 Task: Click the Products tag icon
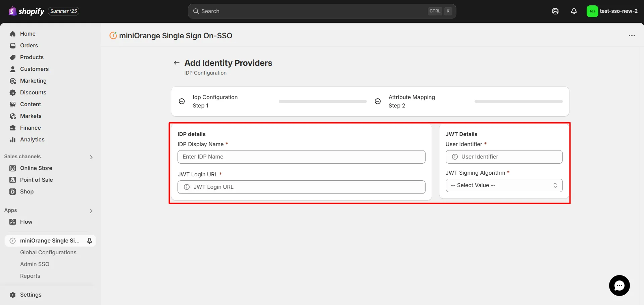click(13, 57)
